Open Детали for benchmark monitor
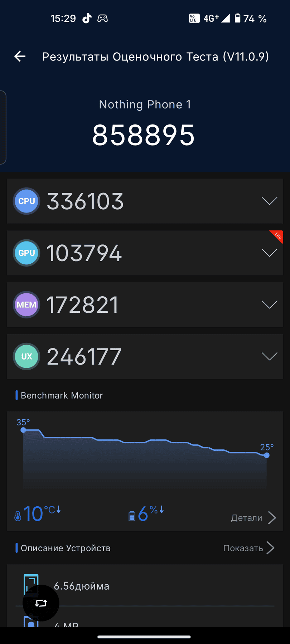 click(x=253, y=518)
